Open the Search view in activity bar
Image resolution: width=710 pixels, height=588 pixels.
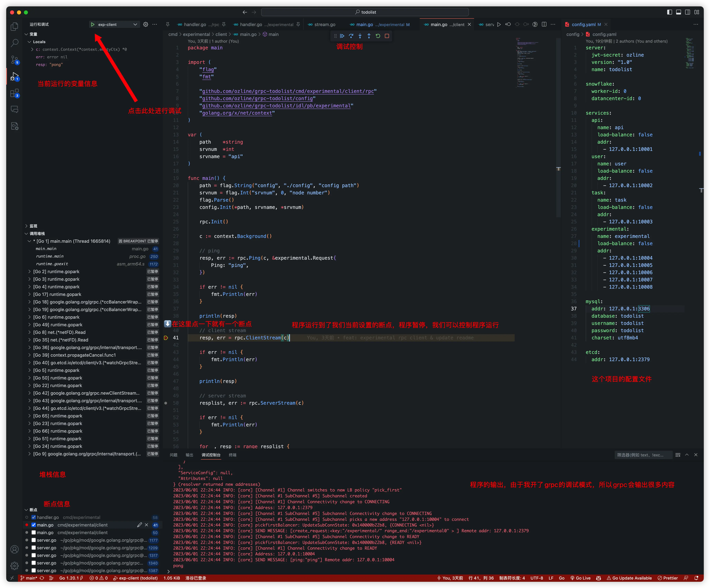tap(14, 43)
